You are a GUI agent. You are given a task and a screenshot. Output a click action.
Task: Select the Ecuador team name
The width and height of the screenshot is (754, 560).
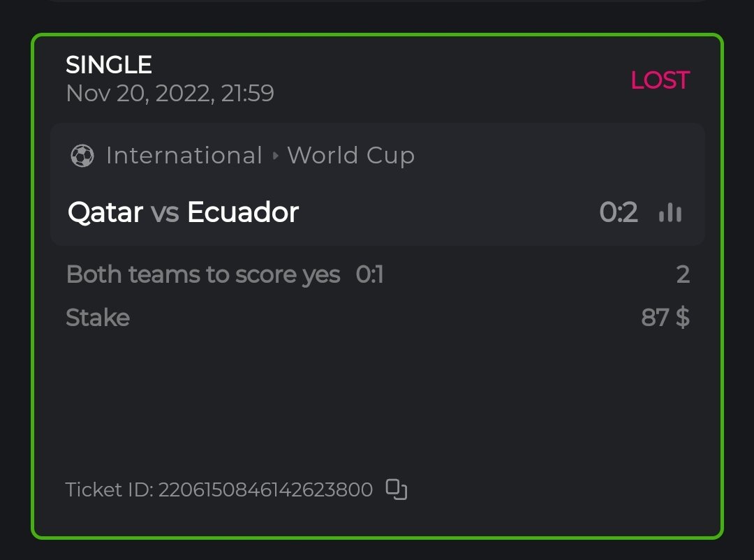point(243,212)
